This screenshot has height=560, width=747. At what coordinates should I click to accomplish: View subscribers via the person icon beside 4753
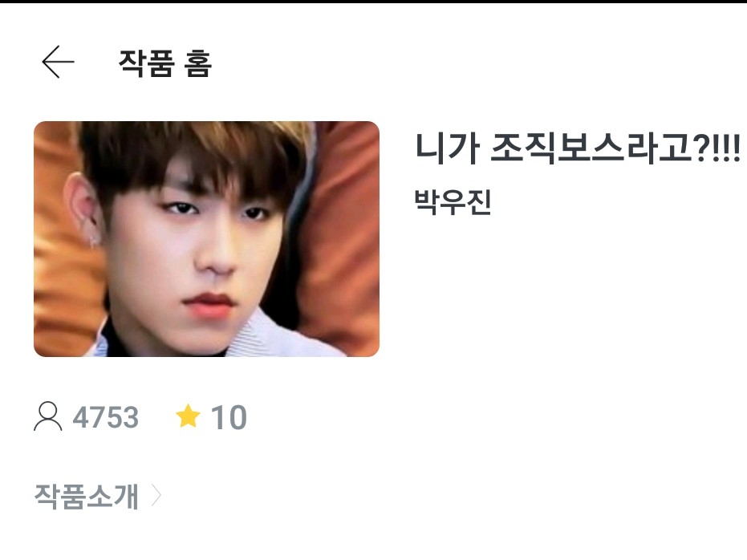[47, 416]
